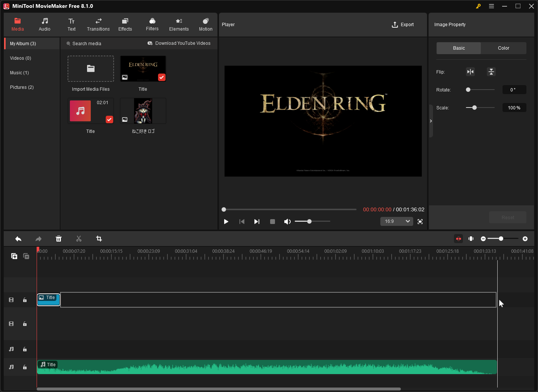
Task: Flip image vertically
Action: click(491, 72)
